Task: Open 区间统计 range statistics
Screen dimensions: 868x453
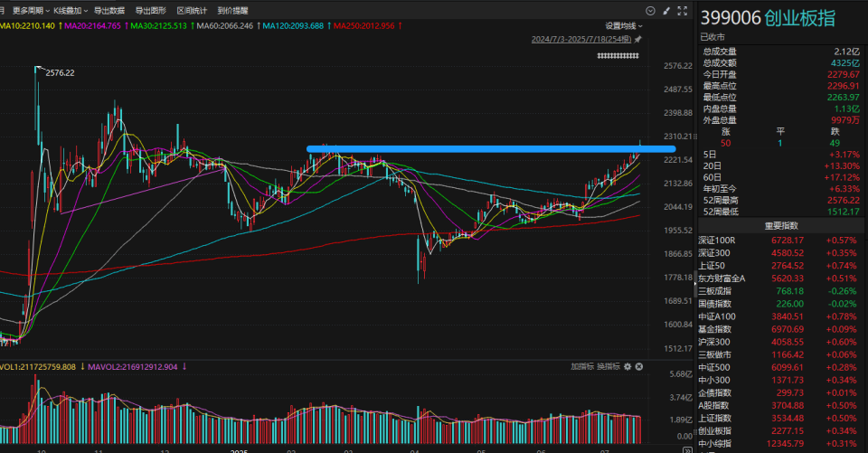Action: [x=192, y=11]
